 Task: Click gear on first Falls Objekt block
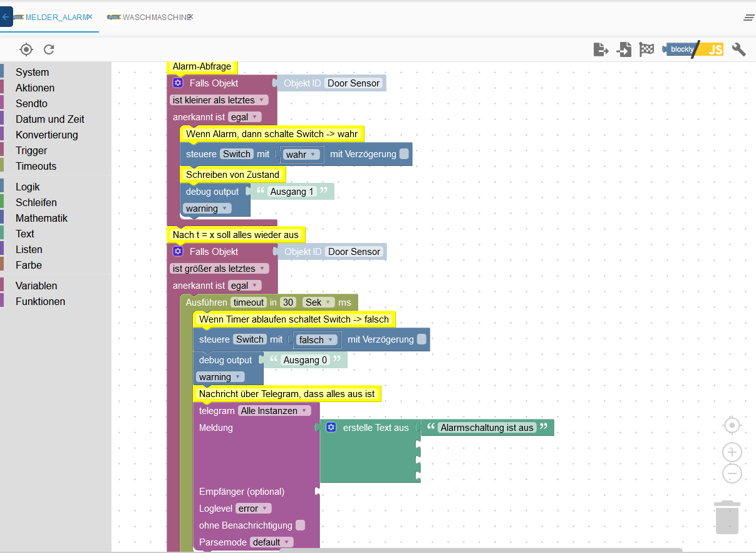(x=178, y=83)
